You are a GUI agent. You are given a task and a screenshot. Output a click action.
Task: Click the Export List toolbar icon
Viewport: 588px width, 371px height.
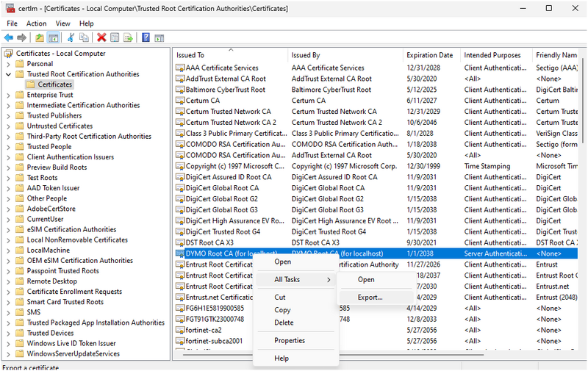(129, 37)
